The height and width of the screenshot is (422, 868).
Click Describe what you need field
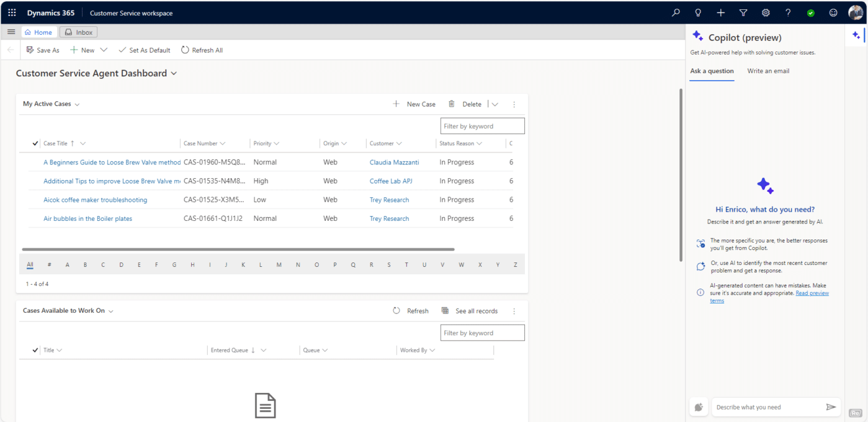768,407
